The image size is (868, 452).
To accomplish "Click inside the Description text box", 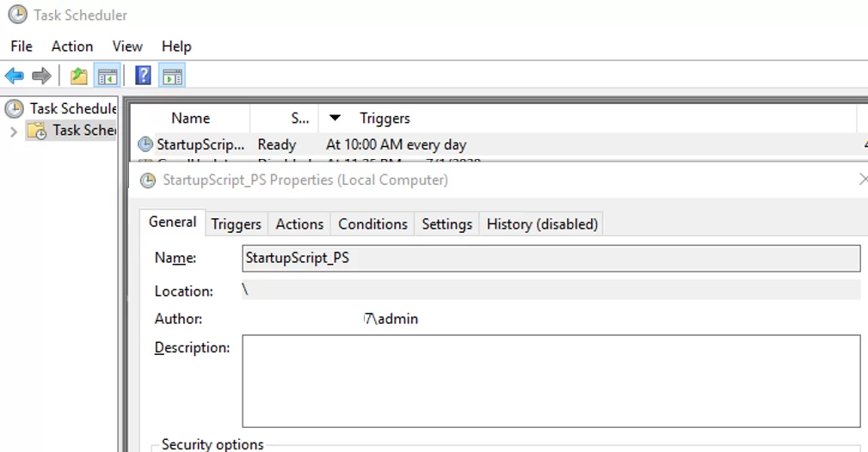I will 551,382.
